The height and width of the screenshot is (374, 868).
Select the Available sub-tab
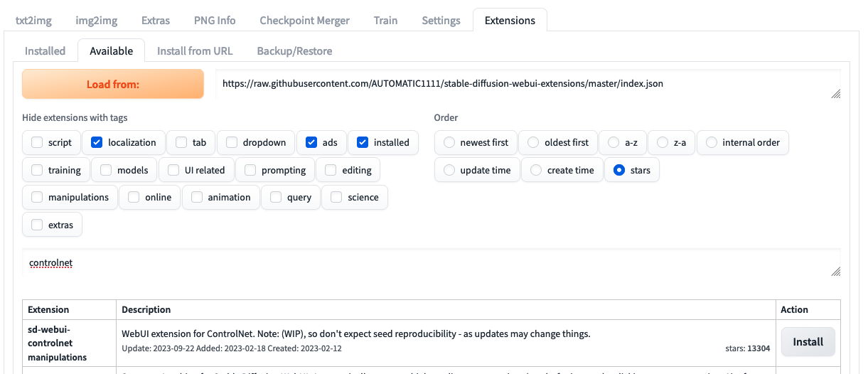tap(111, 50)
